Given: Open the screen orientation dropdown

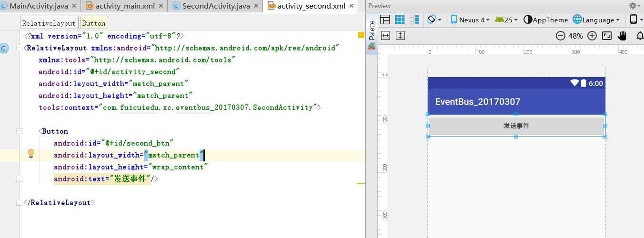Looking at the screenshot, I should (434, 20).
